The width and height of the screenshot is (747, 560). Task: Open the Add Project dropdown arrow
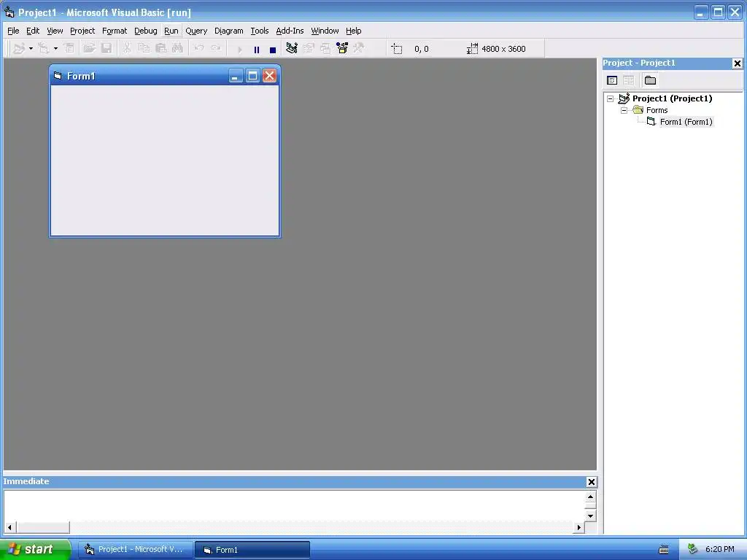click(x=31, y=49)
